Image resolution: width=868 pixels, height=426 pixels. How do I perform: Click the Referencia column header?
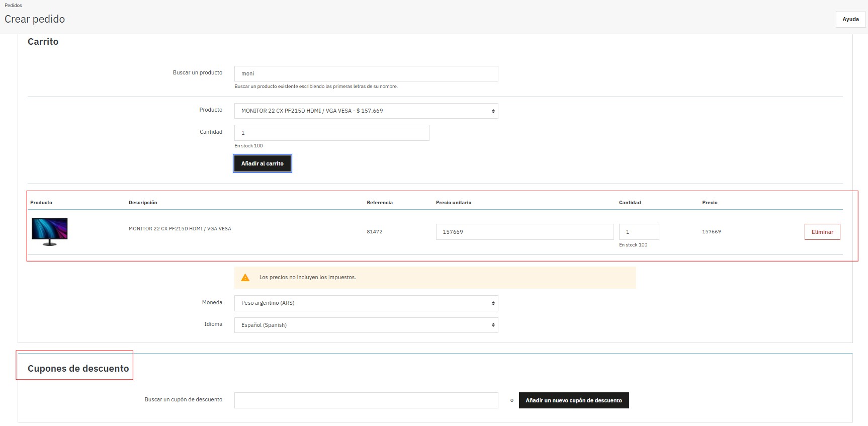379,203
